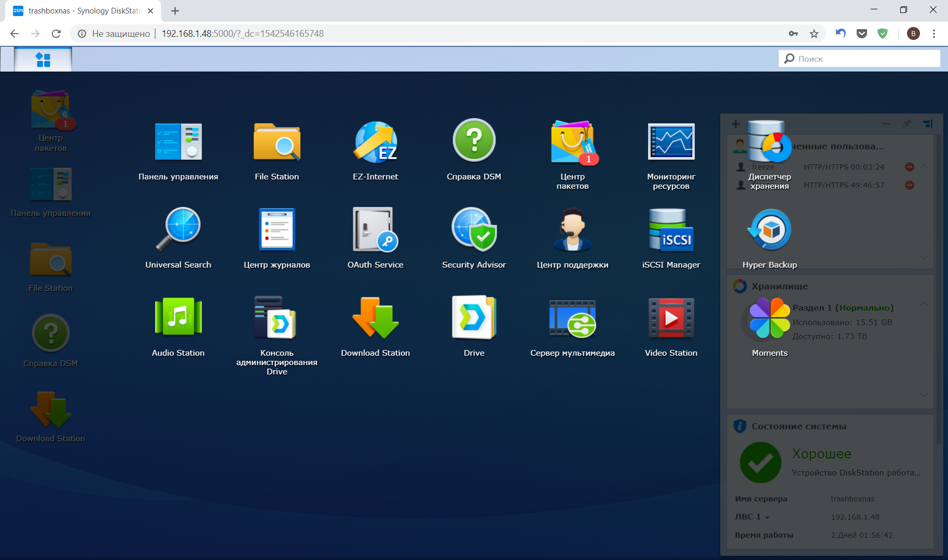Pin the widget panel
The height and width of the screenshot is (560, 948).
(x=907, y=124)
